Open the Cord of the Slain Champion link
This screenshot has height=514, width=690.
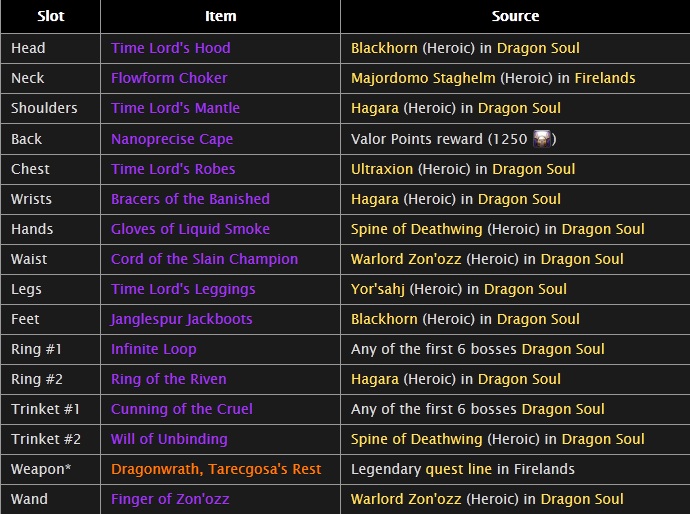click(x=204, y=259)
